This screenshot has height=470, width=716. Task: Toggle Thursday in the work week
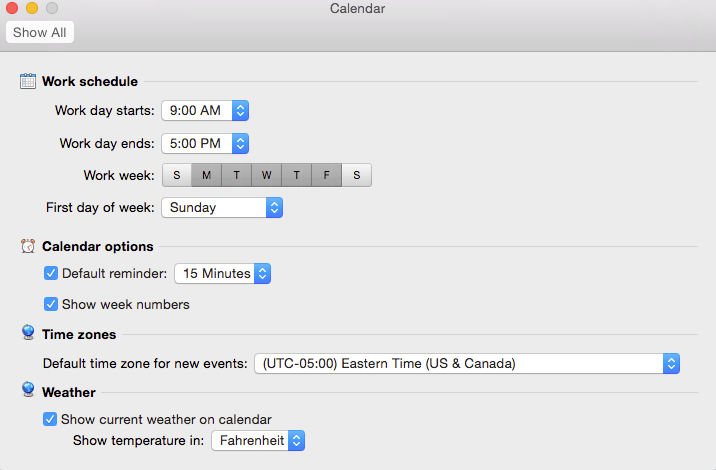296,175
